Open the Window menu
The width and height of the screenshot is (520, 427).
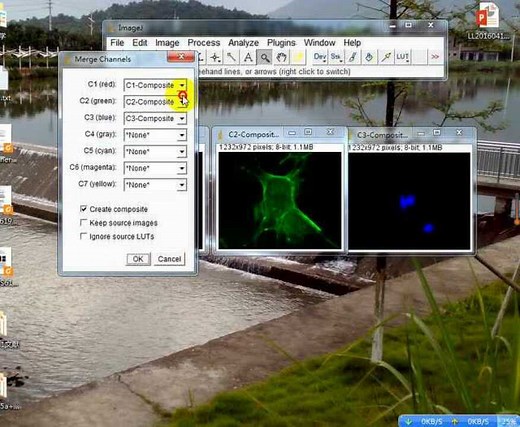tap(319, 43)
